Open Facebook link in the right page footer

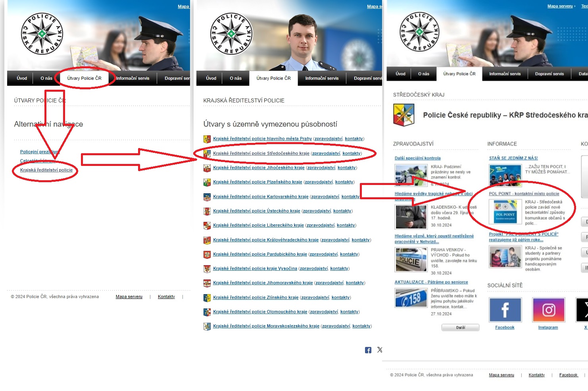(569, 375)
